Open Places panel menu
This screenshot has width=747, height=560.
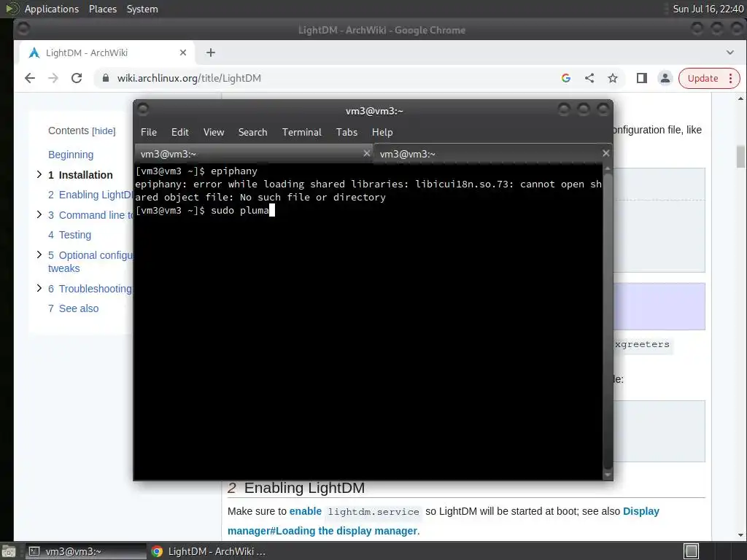pyautogui.click(x=102, y=9)
